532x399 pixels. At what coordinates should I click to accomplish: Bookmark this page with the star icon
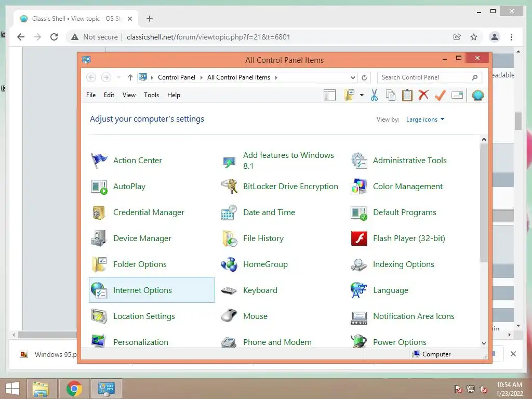pos(474,37)
